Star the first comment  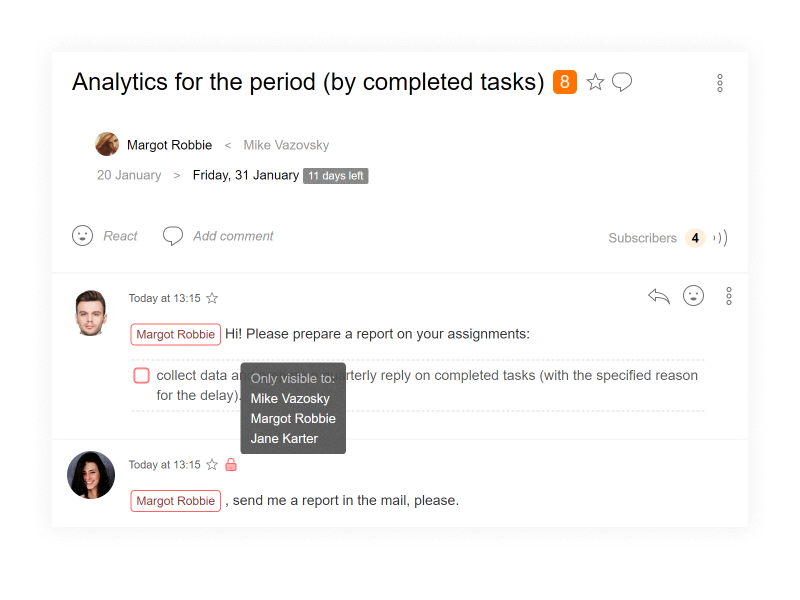click(x=212, y=298)
